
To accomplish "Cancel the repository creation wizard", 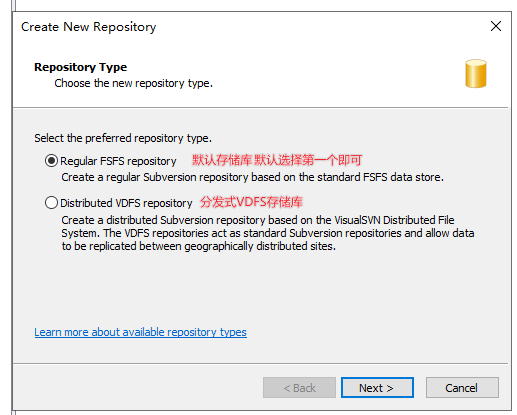I will point(462,388).
